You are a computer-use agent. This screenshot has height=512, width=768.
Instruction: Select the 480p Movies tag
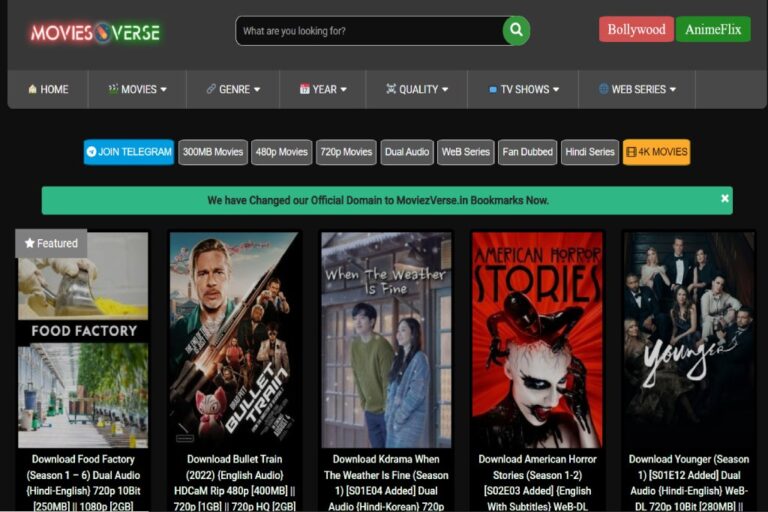[282, 152]
